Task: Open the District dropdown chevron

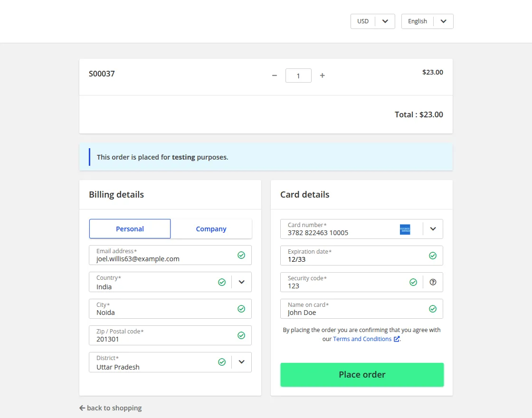Action: (x=241, y=361)
